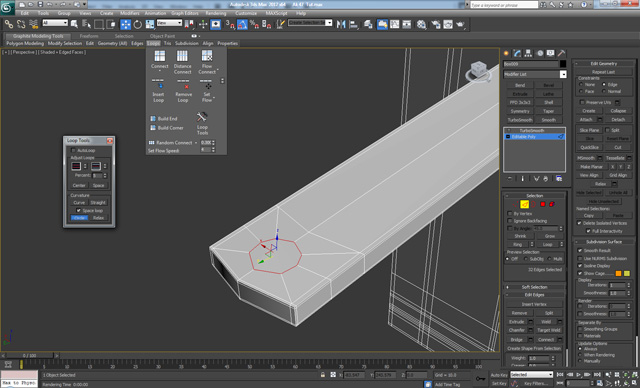Click the black object color swatch

pos(563,64)
